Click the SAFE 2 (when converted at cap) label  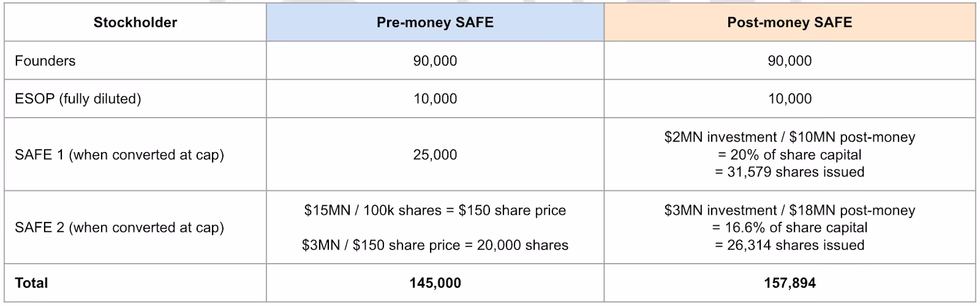pyautogui.click(x=119, y=228)
